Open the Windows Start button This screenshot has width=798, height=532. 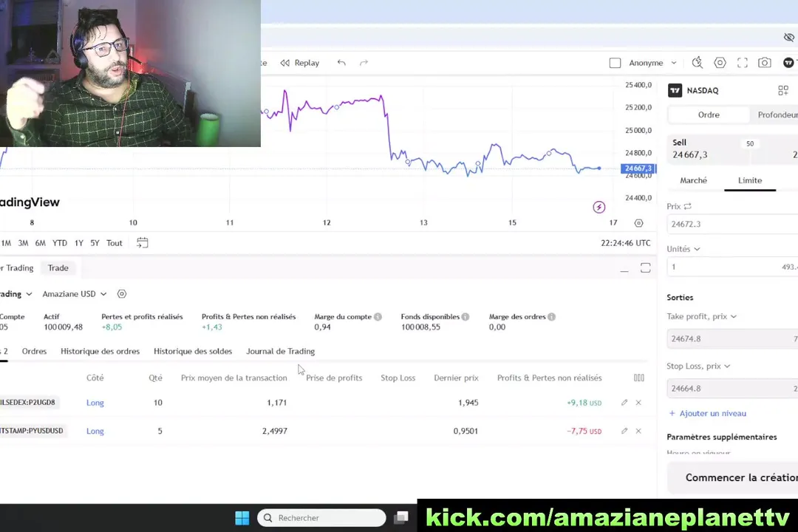(x=242, y=518)
